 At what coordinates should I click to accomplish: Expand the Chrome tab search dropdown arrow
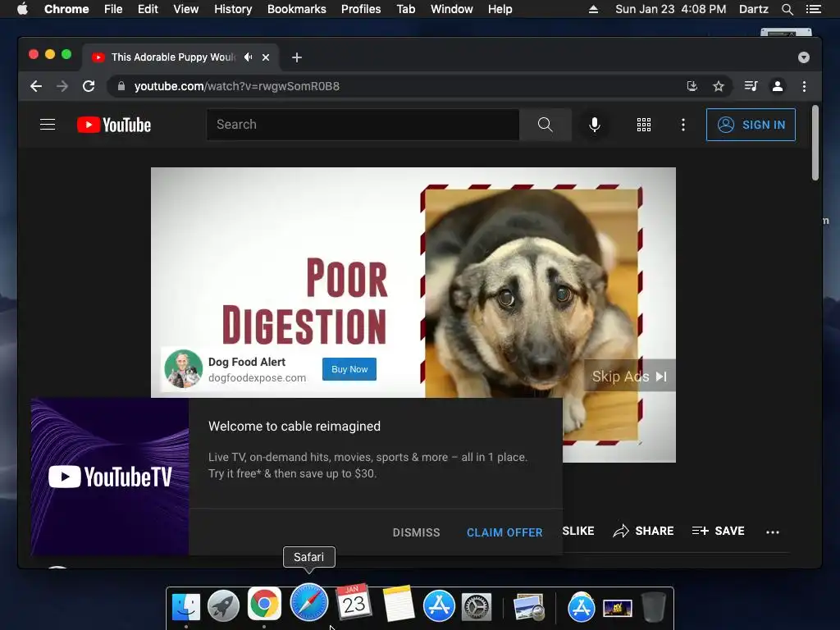[x=804, y=57]
